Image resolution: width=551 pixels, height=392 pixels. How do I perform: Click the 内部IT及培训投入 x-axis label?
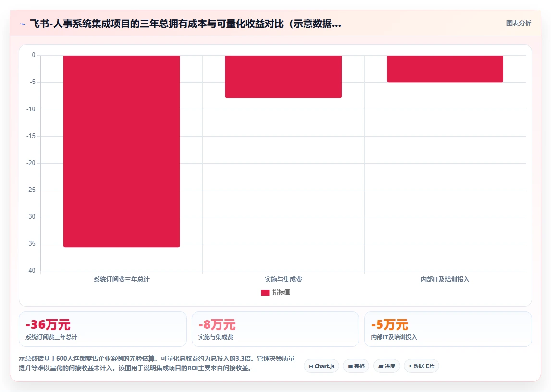click(445, 279)
